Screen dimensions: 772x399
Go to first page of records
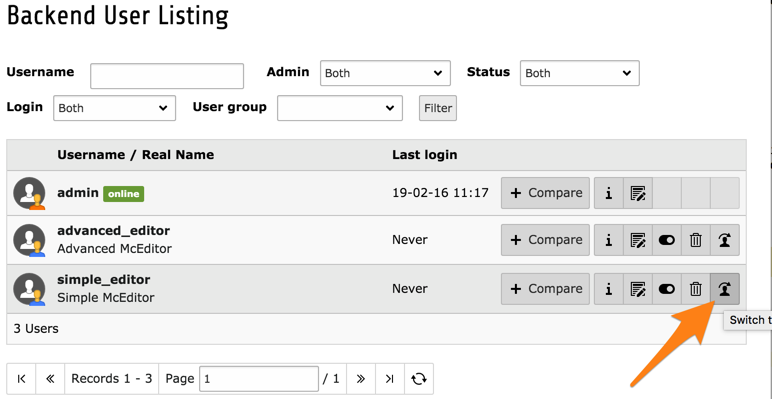point(21,378)
